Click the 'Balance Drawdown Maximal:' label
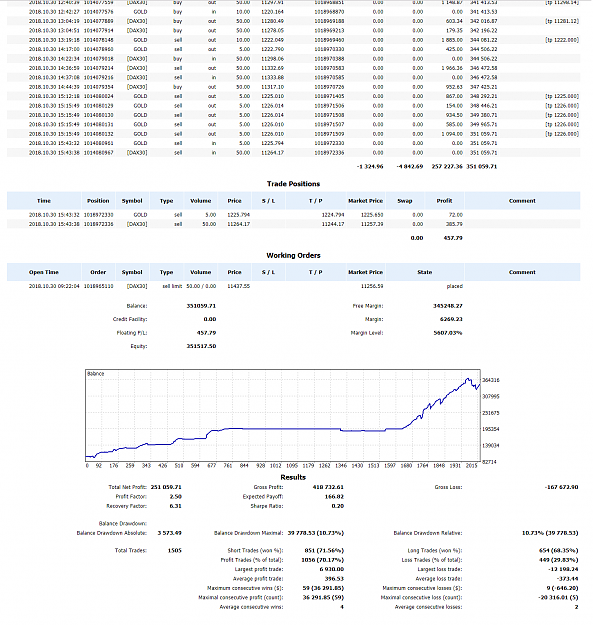Screen dimensions: 593x625 coord(249,533)
